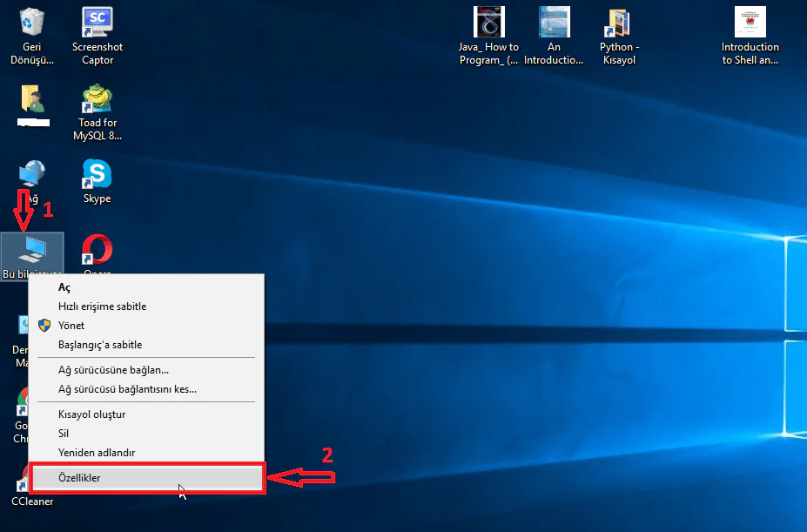Open Introduction to Shell document

750,22
